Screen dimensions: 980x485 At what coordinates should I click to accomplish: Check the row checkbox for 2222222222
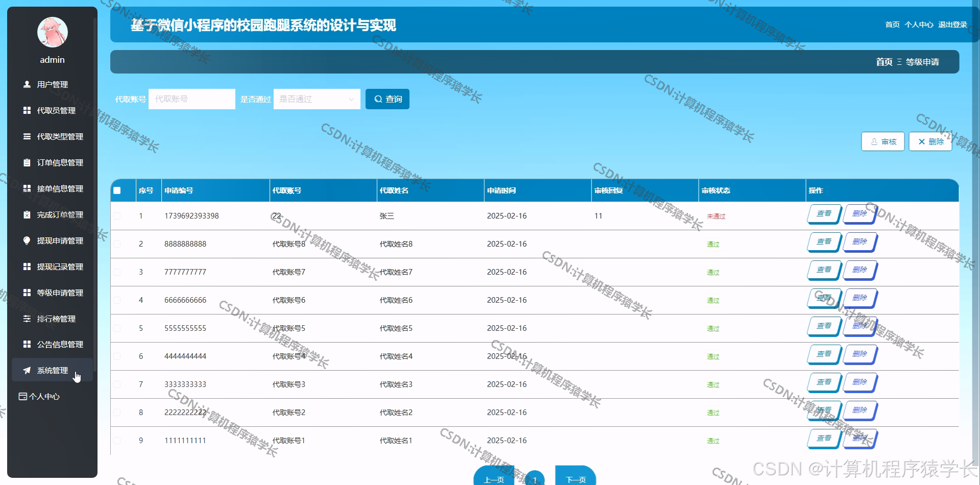point(117,413)
